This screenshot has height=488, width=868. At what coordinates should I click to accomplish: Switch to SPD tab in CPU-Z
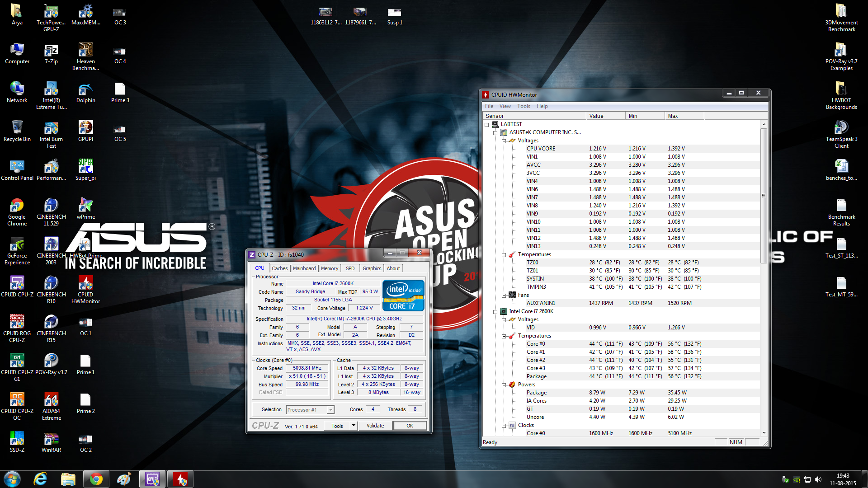point(350,268)
